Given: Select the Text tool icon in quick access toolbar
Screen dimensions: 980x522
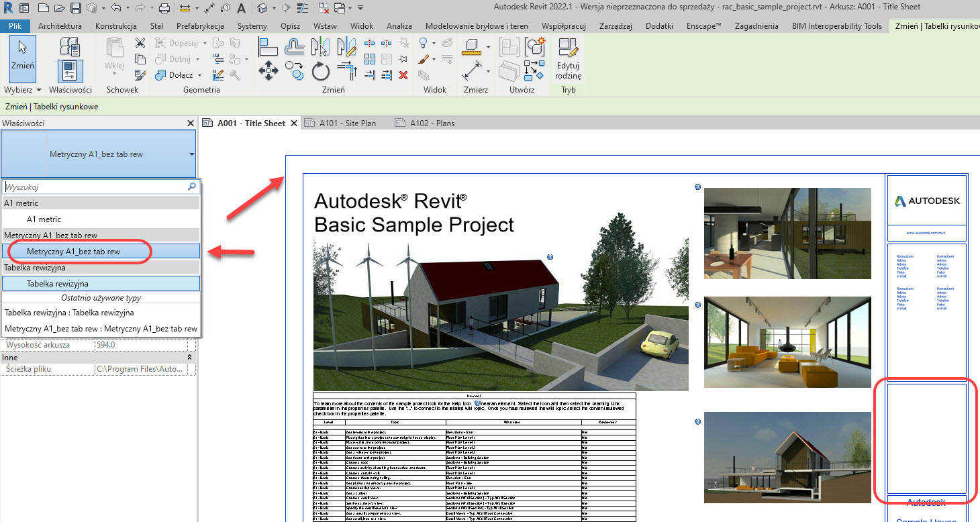Looking at the screenshot, I should coord(241,8).
